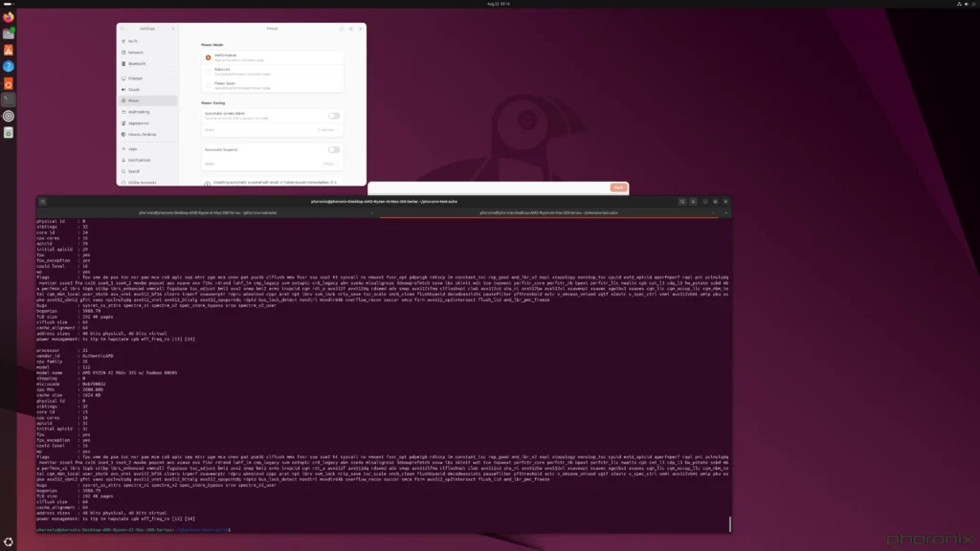
Task: Open the Files app from the dock
Action: point(9,32)
